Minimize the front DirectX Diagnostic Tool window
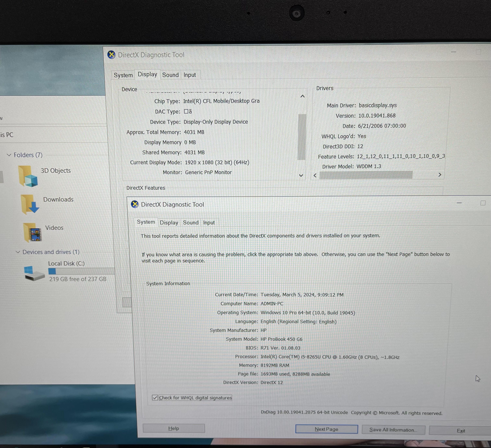 459,203
